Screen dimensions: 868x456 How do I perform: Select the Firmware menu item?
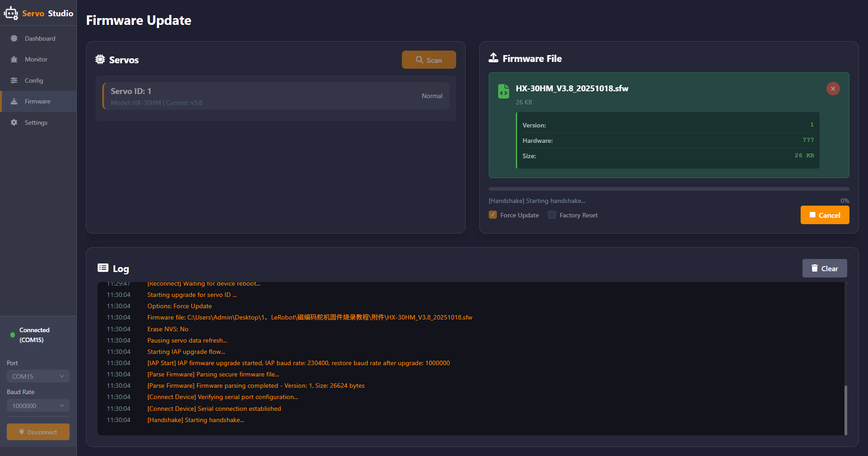[38, 101]
